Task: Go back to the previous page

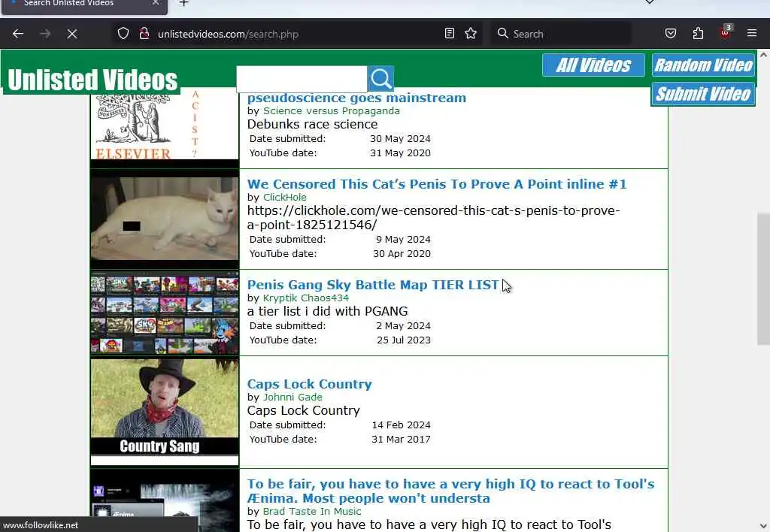Action: click(x=18, y=34)
